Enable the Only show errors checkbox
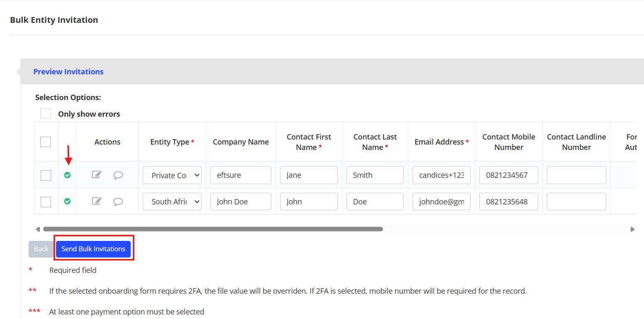The image size is (644, 319). pyautogui.click(x=45, y=114)
